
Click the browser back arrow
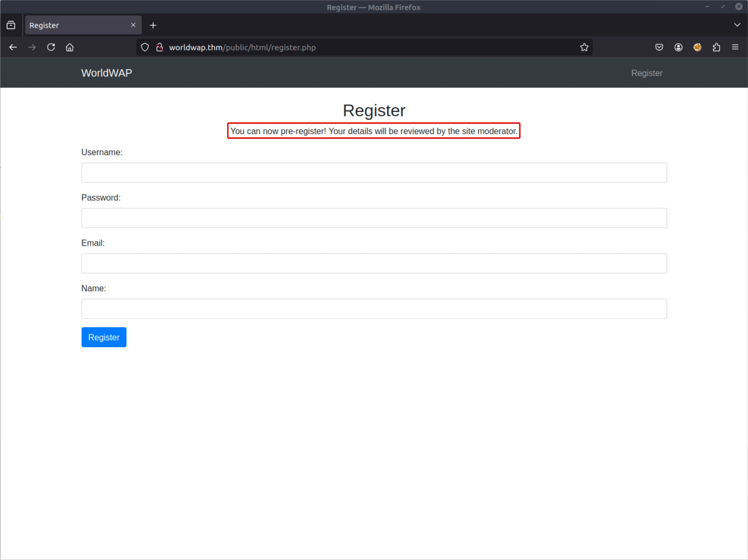13,47
